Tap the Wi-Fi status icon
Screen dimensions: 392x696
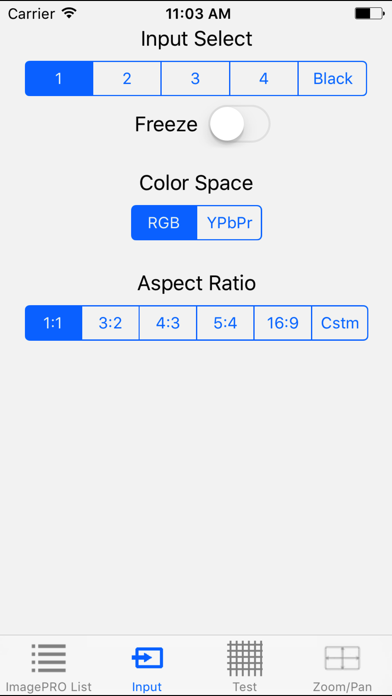click(69, 13)
